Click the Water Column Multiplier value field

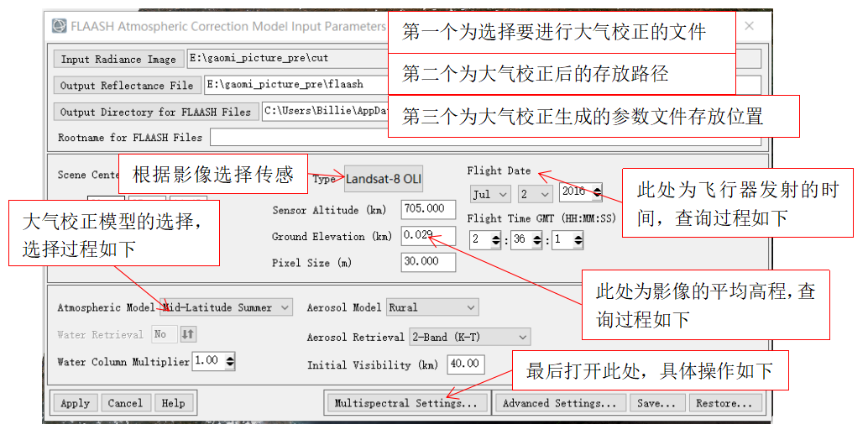click(209, 361)
